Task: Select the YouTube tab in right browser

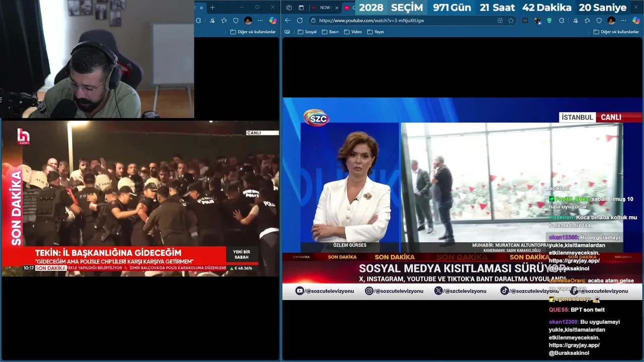Action: coord(349,8)
